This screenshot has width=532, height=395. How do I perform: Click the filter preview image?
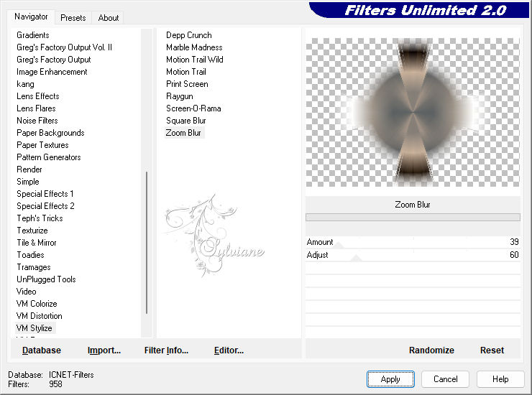click(412, 112)
